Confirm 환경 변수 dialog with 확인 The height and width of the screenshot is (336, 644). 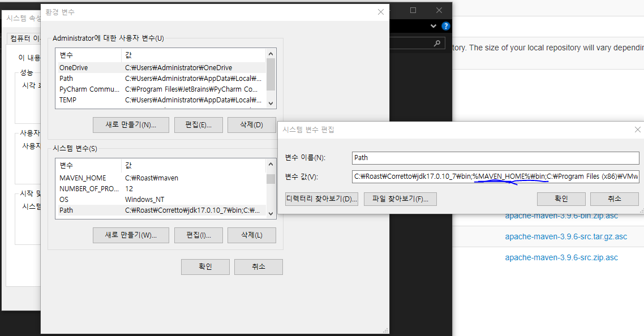[x=205, y=267]
